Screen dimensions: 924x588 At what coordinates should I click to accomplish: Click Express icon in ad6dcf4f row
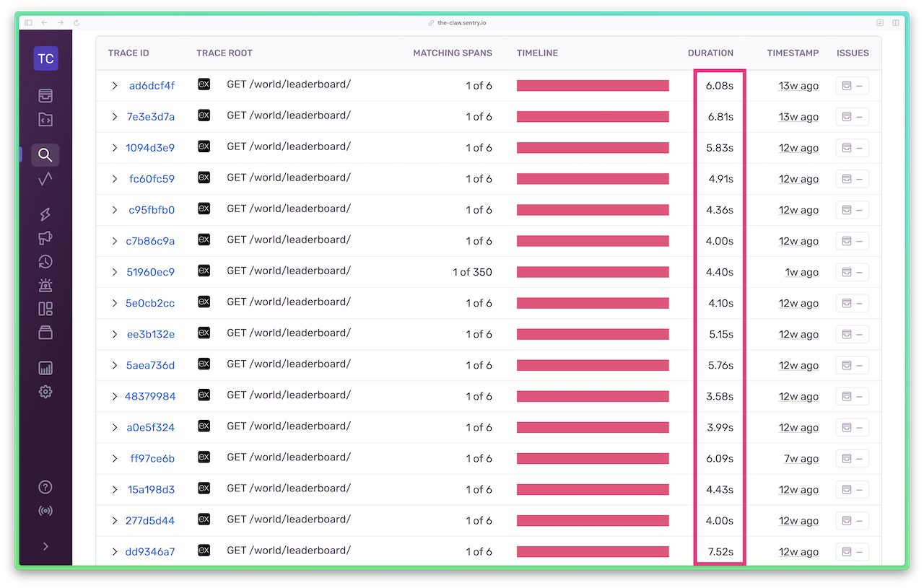[204, 84]
